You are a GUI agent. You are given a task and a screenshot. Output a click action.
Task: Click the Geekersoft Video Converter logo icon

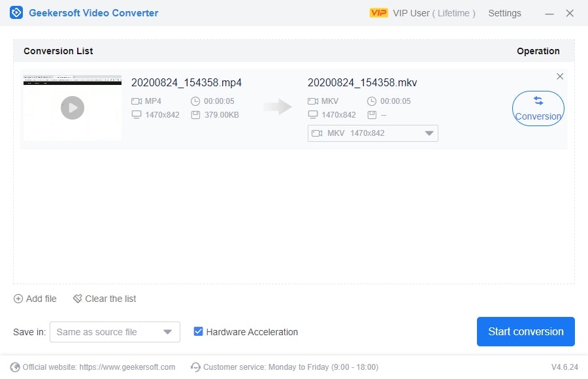pos(16,12)
